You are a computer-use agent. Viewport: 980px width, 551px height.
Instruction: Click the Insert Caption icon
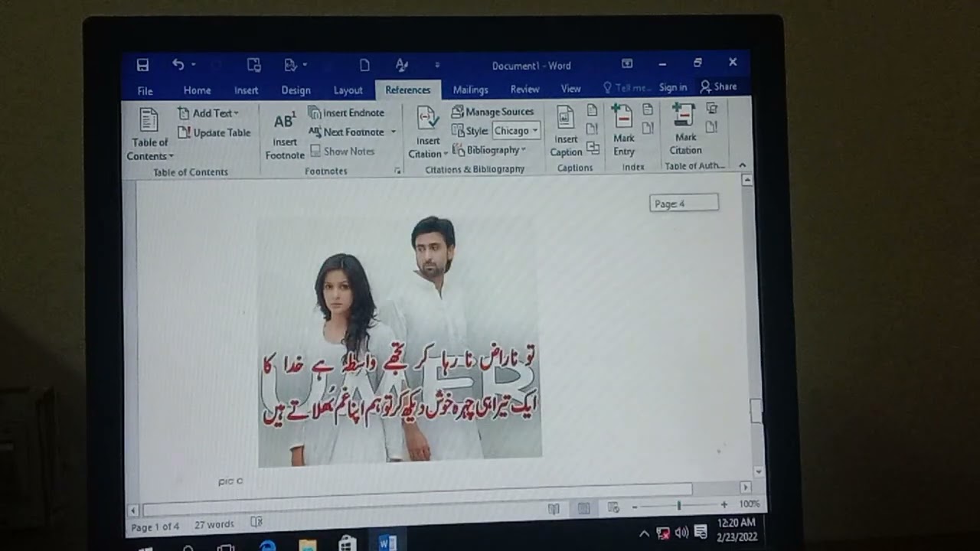[x=566, y=131]
